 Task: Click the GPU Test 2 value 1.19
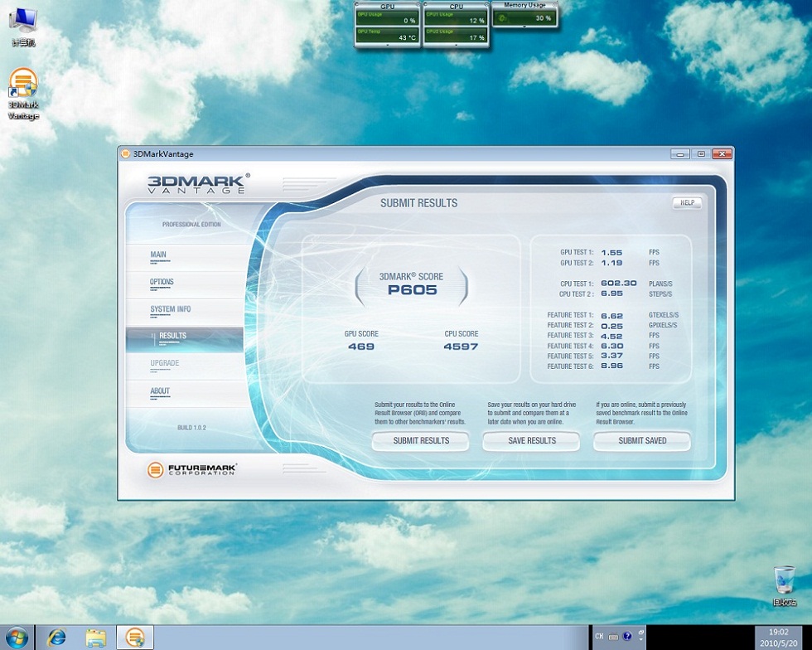pyautogui.click(x=611, y=263)
